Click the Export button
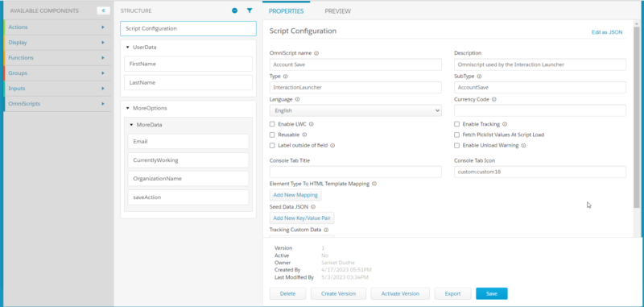 point(452,293)
